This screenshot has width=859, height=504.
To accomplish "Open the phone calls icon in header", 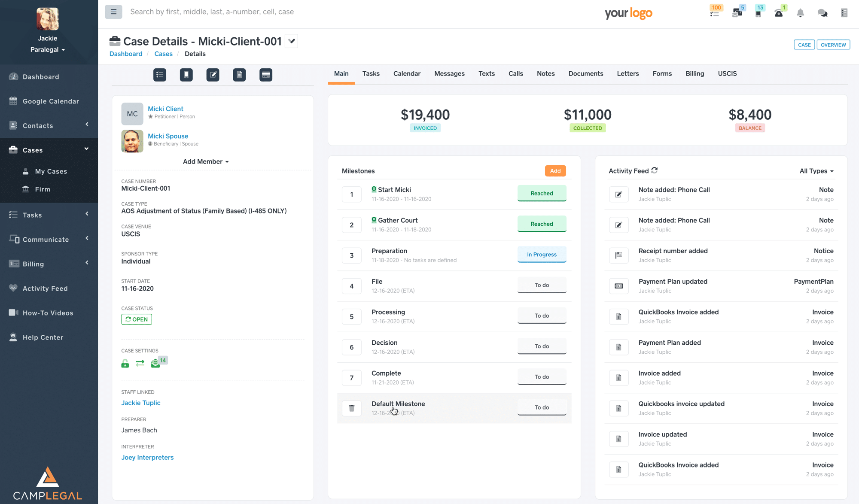I will [x=779, y=13].
